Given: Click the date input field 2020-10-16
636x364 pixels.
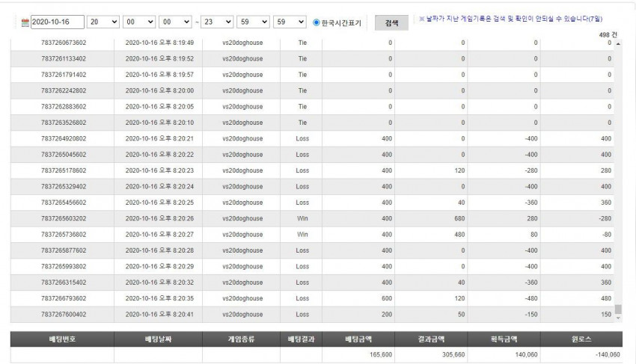Looking at the screenshot, I should click(x=57, y=22).
